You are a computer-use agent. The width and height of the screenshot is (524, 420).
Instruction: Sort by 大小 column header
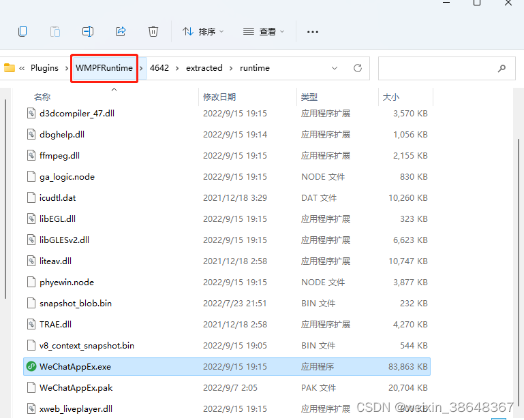coord(391,97)
